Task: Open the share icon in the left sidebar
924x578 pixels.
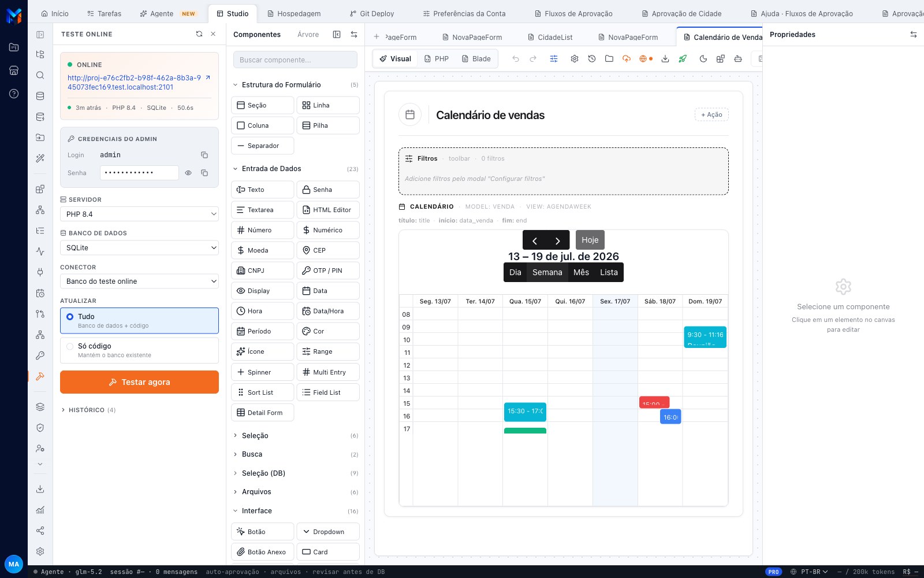Action: click(40, 531)
